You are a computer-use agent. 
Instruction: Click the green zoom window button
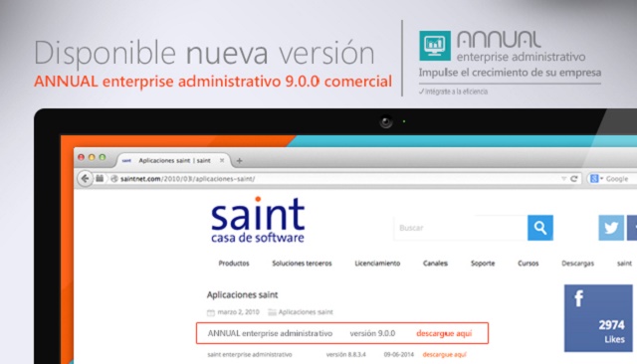point(103,157)
